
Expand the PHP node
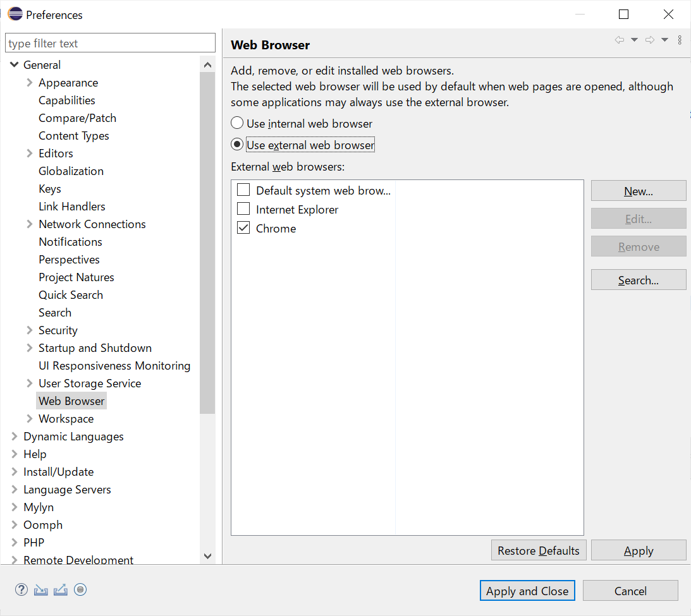coord(14,542)
